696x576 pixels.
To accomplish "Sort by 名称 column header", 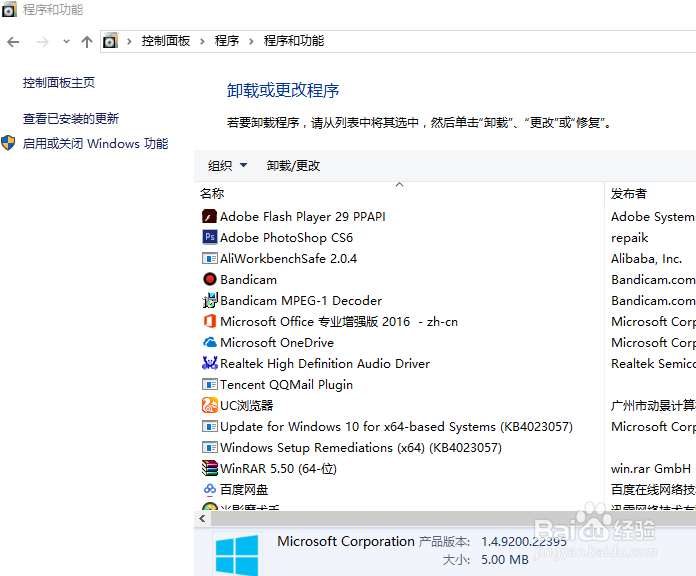I will click(x=212, y=193).
